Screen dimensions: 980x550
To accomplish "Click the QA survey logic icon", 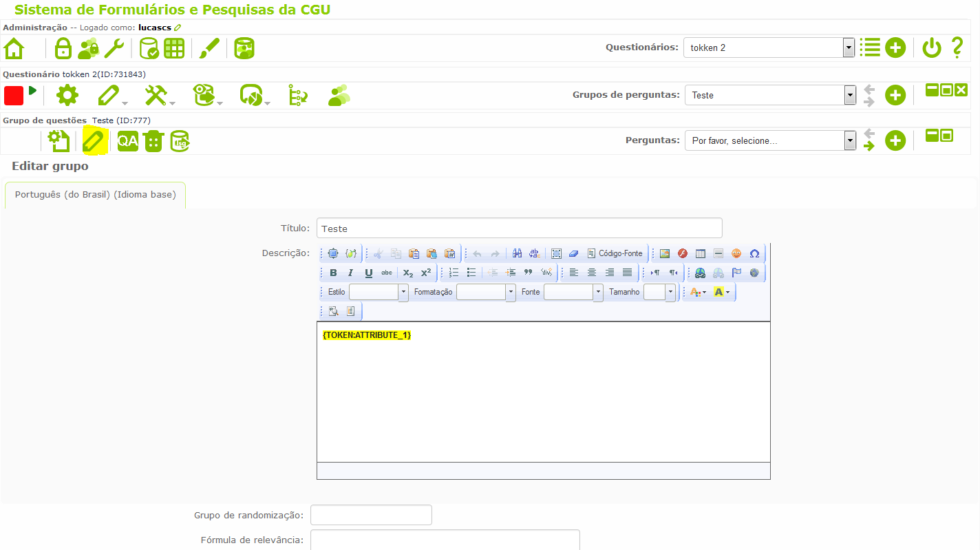I will 127,141.
